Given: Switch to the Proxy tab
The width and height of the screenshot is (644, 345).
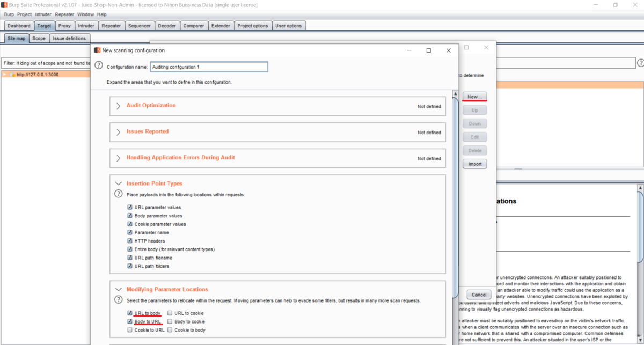Looking at the screenshot, I should coord(64,26).
